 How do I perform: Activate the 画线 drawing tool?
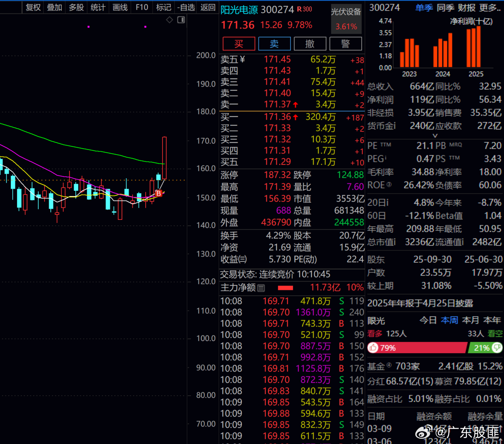pos(120,7)
